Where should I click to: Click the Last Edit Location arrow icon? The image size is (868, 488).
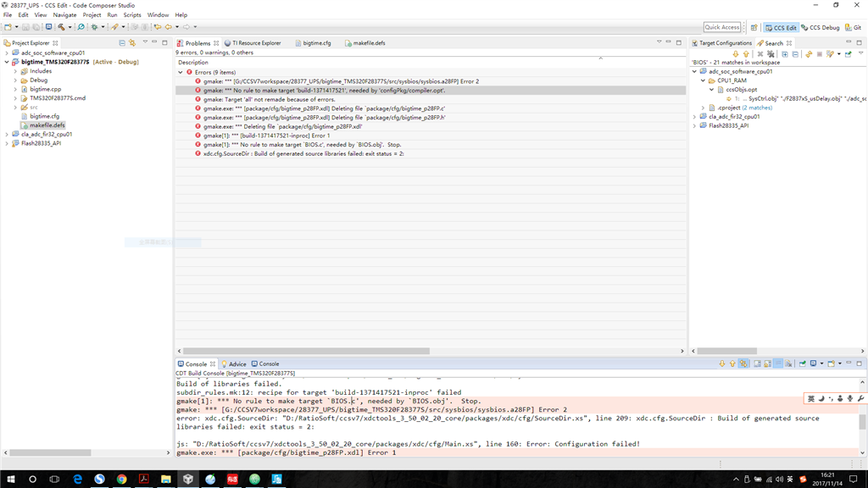point(158,26)
